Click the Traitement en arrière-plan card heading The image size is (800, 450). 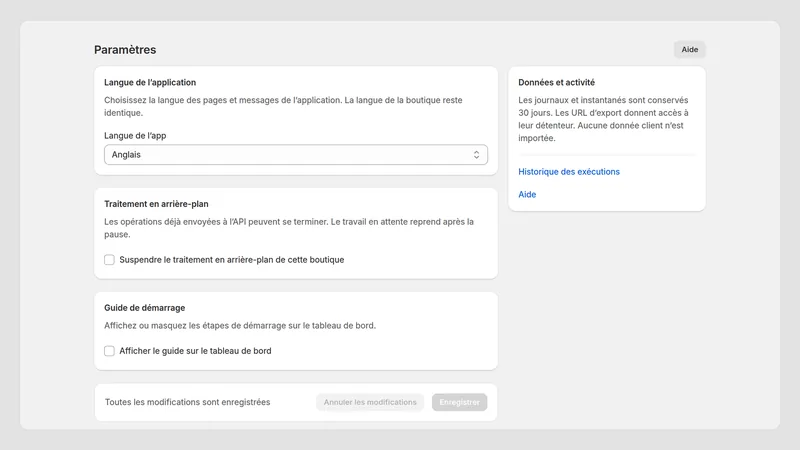pos(156,204)
